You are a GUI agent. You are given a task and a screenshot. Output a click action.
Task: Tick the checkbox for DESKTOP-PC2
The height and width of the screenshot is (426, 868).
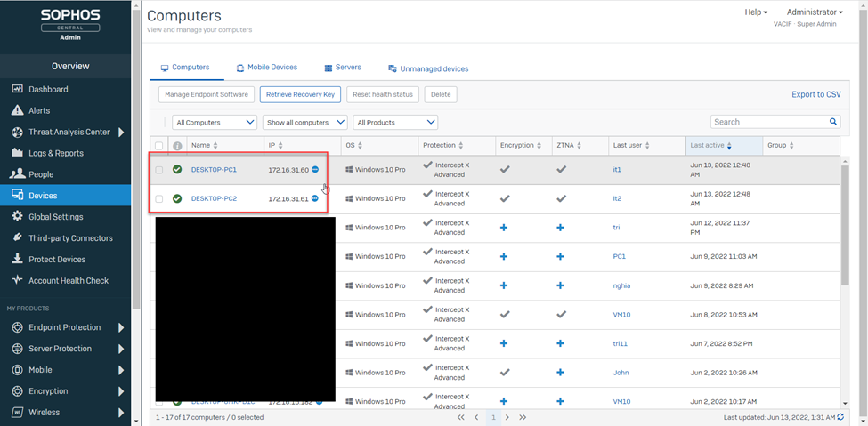click(159, 198)
